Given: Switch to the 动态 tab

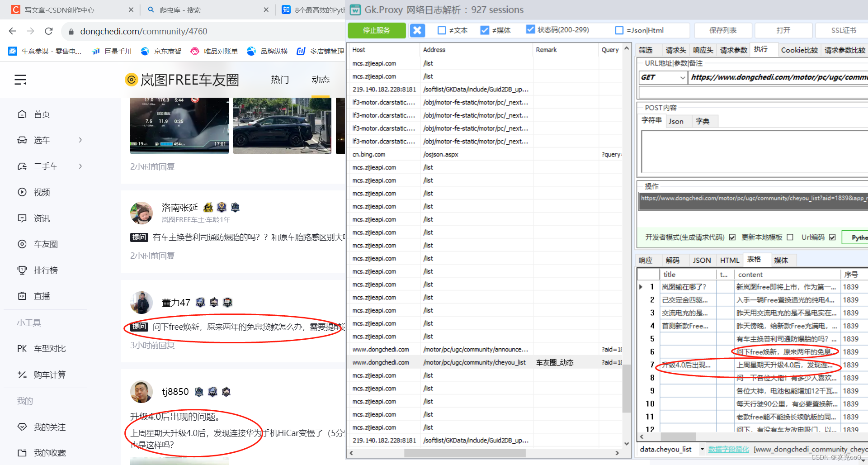Looking at the screenshot, I should pos(321,80).
